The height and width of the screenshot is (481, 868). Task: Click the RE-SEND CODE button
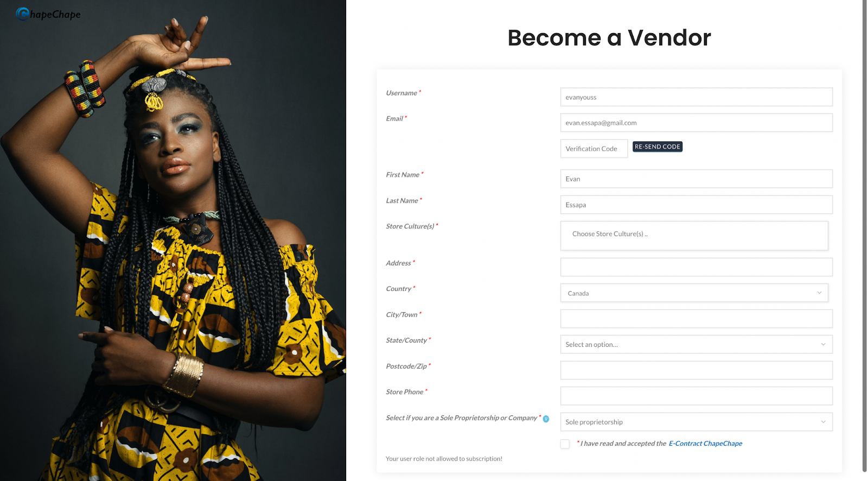tap(658, 147)
